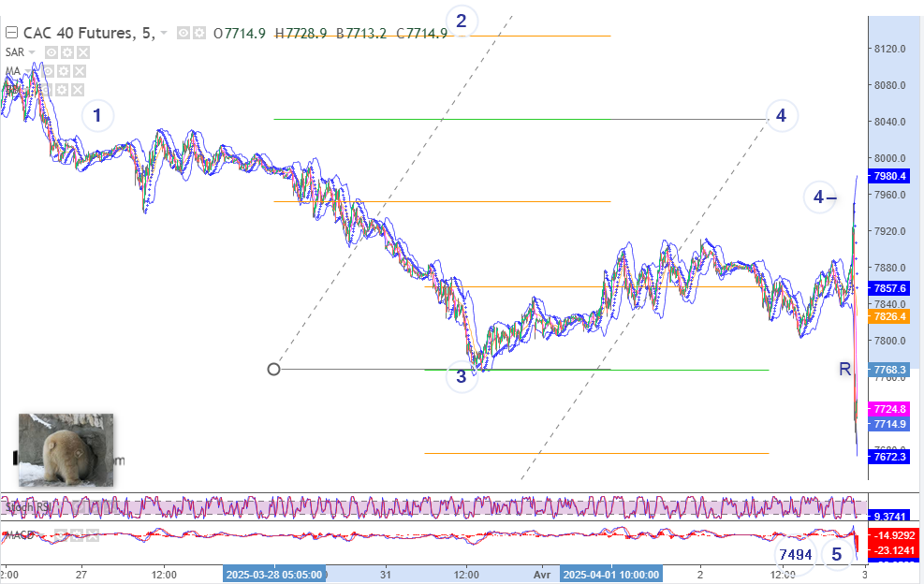Screen dimensions: 924x584
Task: Open settings gear on the third indicator row
Action: click(x=61, y=90)
